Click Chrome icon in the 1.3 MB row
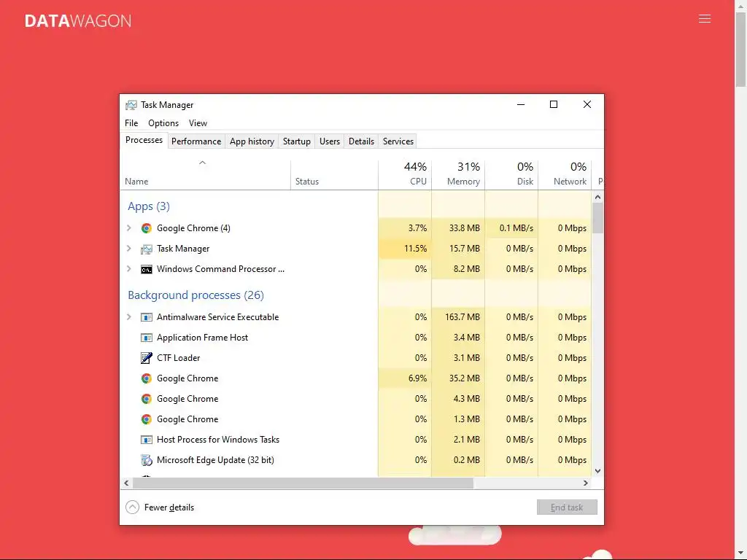 [146, 419]
